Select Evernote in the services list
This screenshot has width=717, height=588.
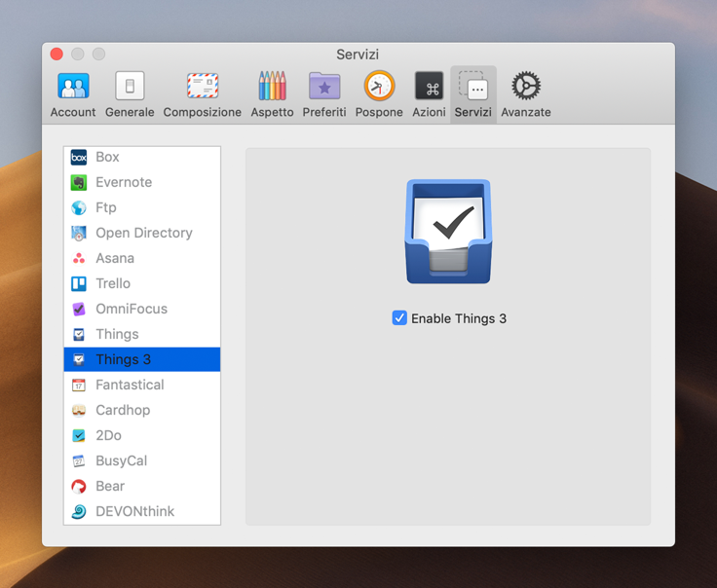(142, 182)
